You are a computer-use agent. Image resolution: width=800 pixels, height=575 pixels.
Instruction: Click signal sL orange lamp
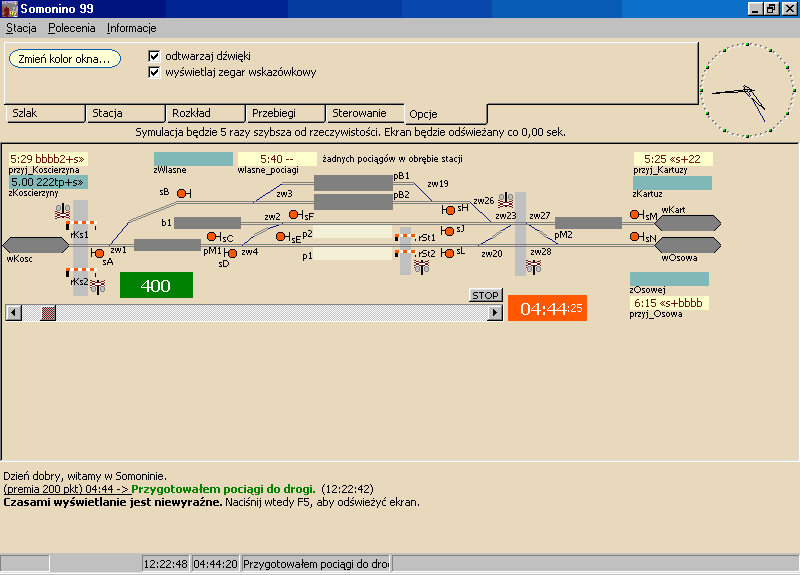click(448, 253)
